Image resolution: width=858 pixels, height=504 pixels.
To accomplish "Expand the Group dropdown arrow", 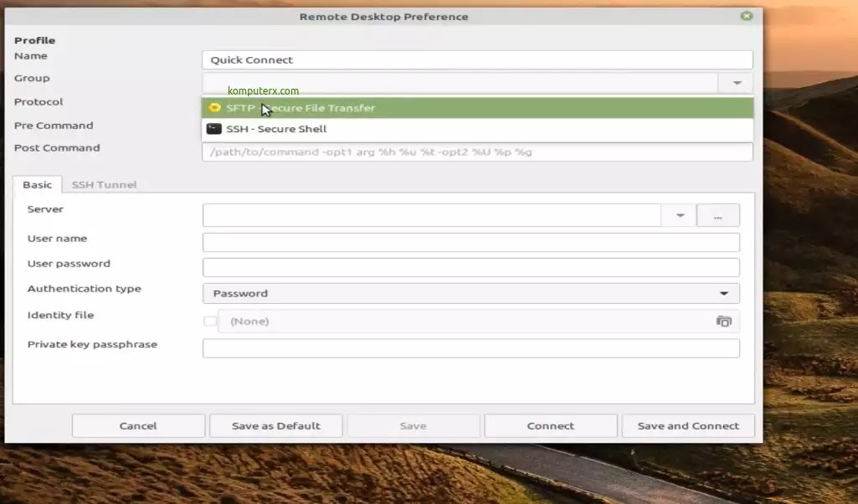I will [x=737, y=83].
